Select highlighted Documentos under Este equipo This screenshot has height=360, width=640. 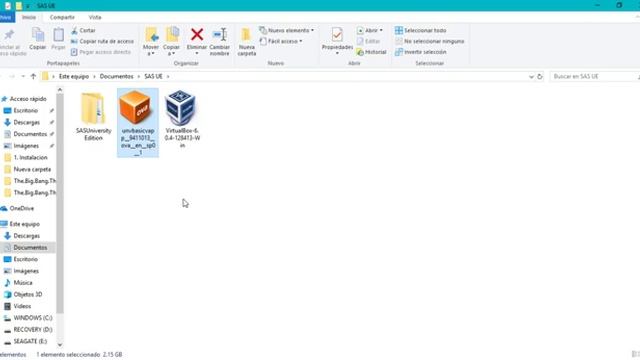(x=30, y=248)
